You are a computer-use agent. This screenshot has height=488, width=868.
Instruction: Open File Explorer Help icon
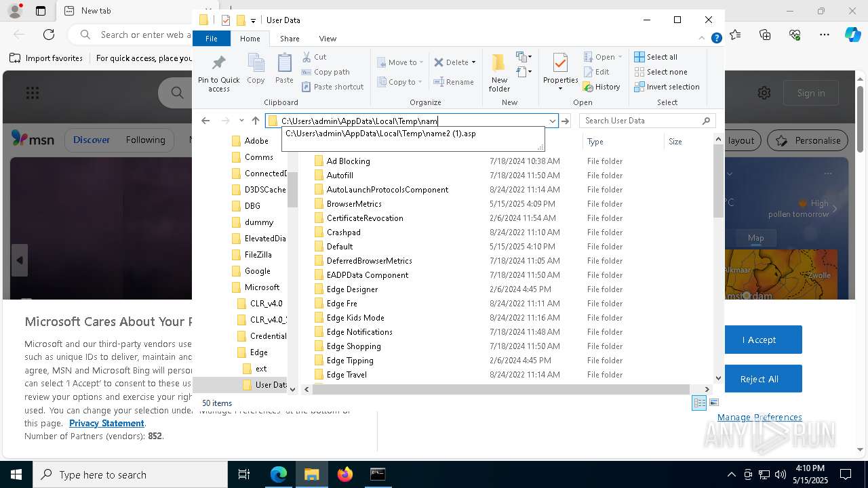pos(716,39)
